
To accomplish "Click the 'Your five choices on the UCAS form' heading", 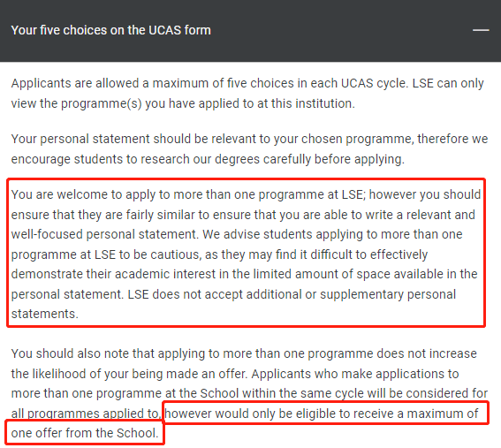I will tap(110, 30).
